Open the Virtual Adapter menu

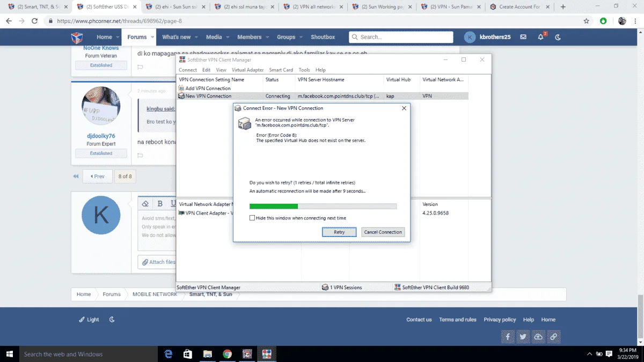[247, 70]
